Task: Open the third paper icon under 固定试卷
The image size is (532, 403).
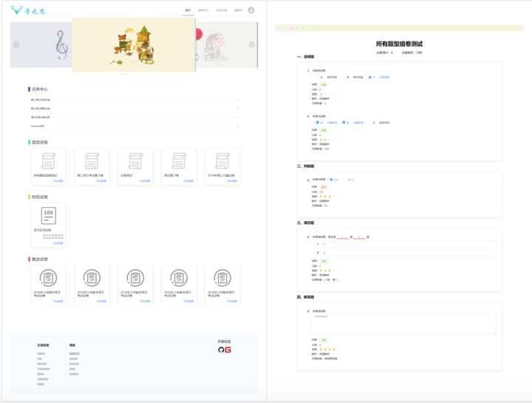Action: tap(135, 161)
